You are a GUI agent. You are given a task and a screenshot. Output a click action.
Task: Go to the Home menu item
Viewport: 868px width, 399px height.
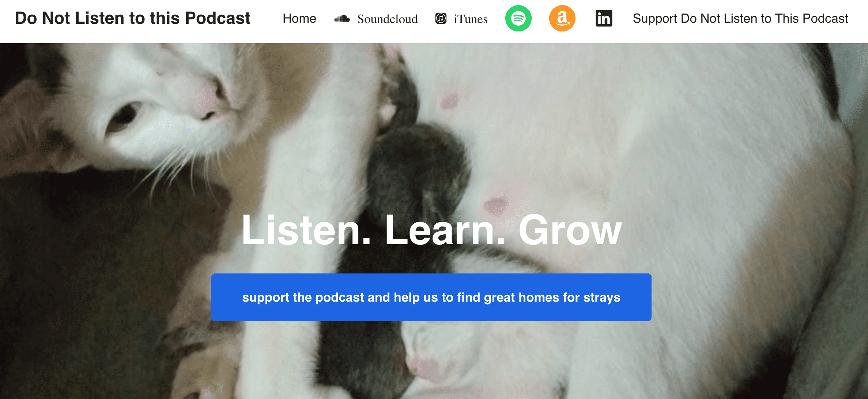(299, 18)
